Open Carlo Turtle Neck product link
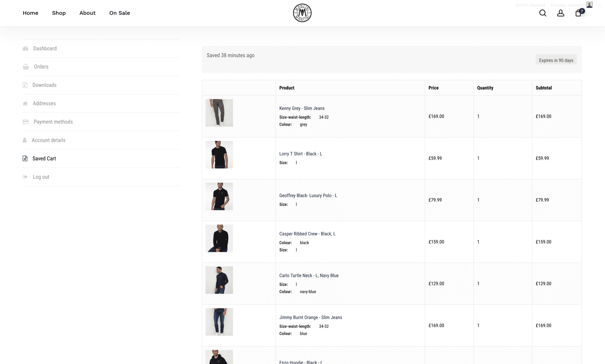Screen dimensions: 605x364 309,276
